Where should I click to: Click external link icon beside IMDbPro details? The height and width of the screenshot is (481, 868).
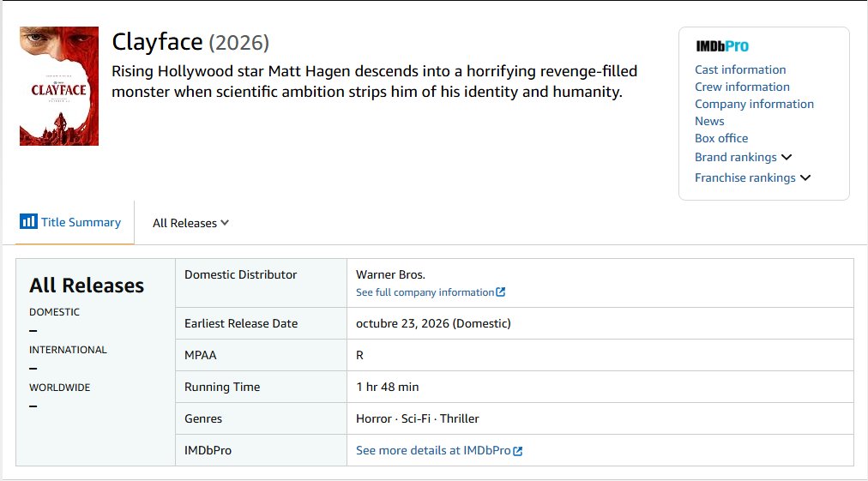517,451
